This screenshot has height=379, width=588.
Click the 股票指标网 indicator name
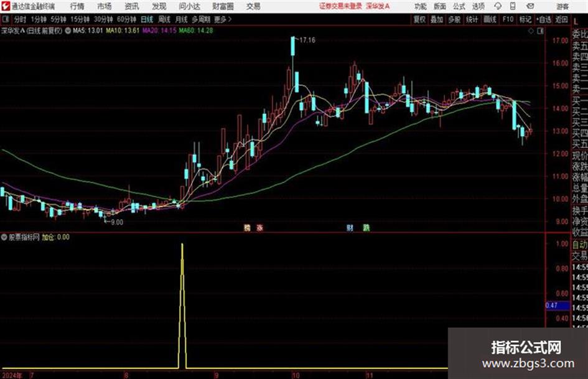pyautogui.click(x=24, y=237)
